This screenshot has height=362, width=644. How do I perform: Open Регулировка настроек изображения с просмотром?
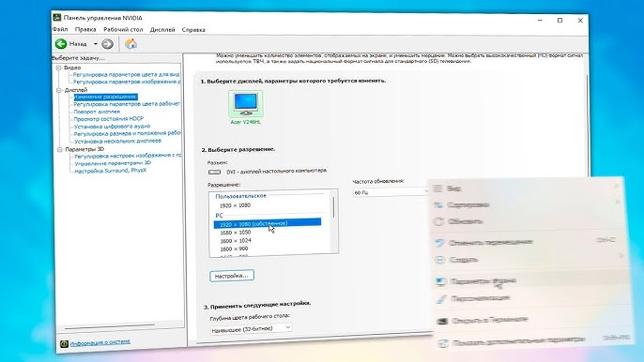click(x=128, y=156)
